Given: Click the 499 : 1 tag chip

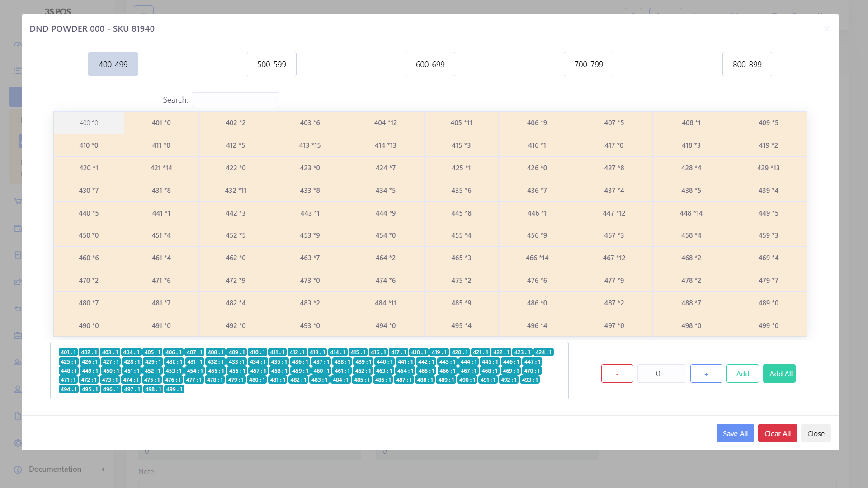Looking at the screenshot, I should (x=174, y=389).
